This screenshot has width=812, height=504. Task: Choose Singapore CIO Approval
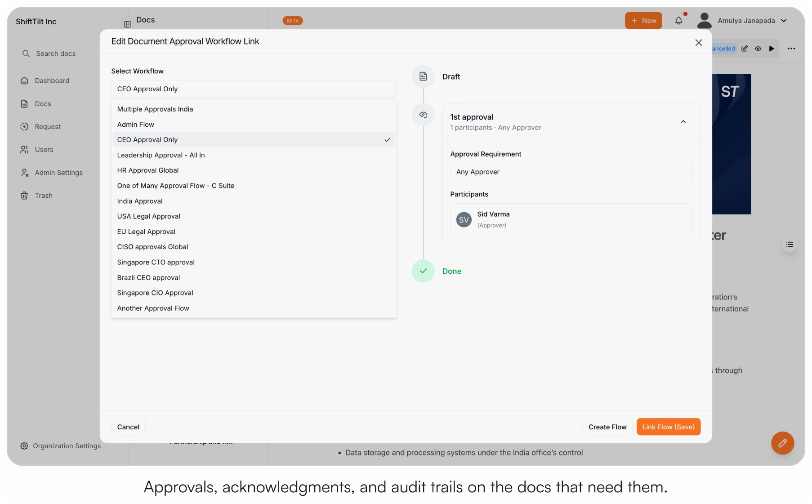(x=254, y=293)
